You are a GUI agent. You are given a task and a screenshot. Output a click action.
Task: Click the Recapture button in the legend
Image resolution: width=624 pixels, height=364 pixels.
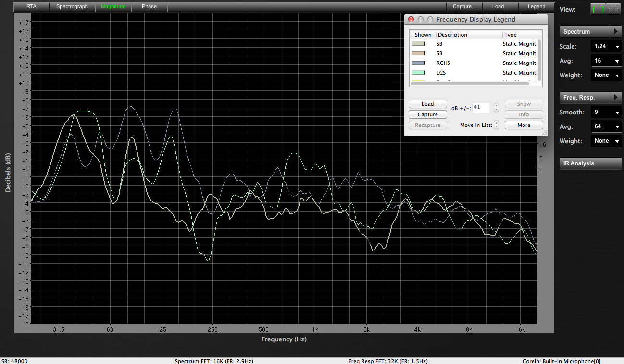427,125
